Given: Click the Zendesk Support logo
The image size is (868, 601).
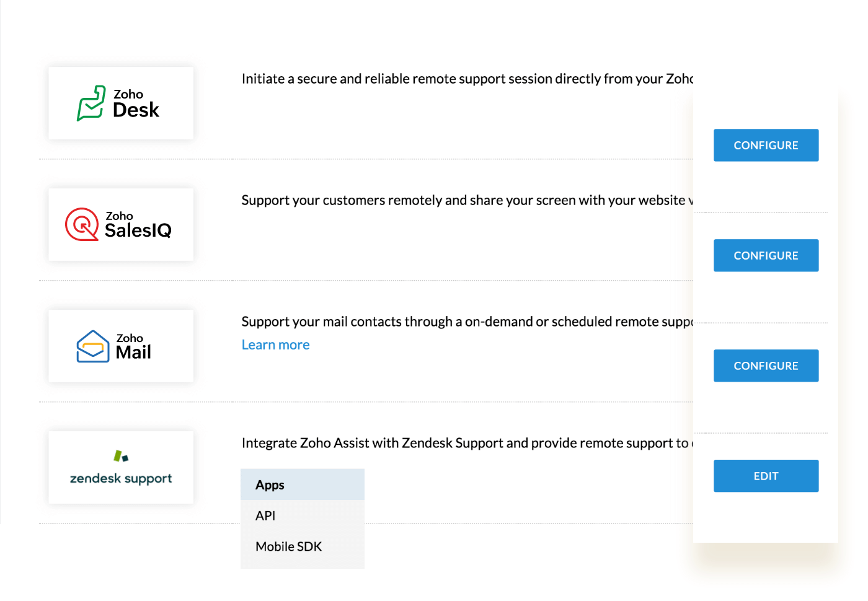Looking at the screenshot, I should pyautogui.click(x=121, y=467).
